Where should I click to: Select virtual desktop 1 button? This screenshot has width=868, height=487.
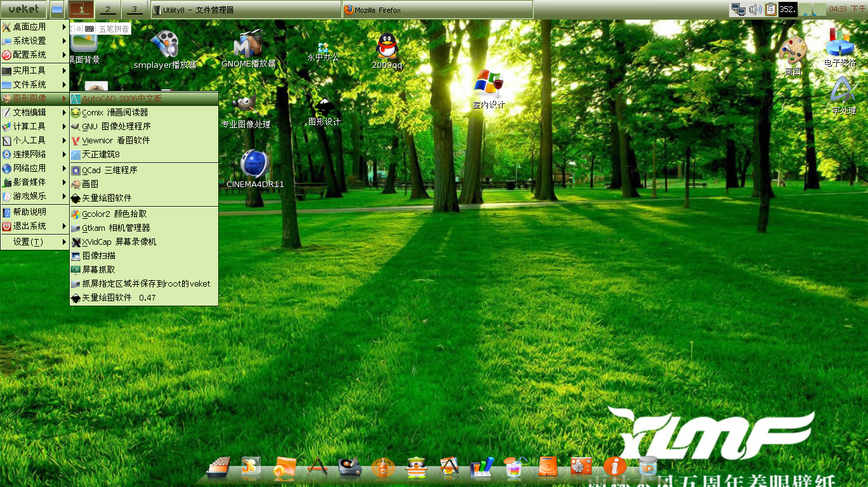click(x=81, y=10)
